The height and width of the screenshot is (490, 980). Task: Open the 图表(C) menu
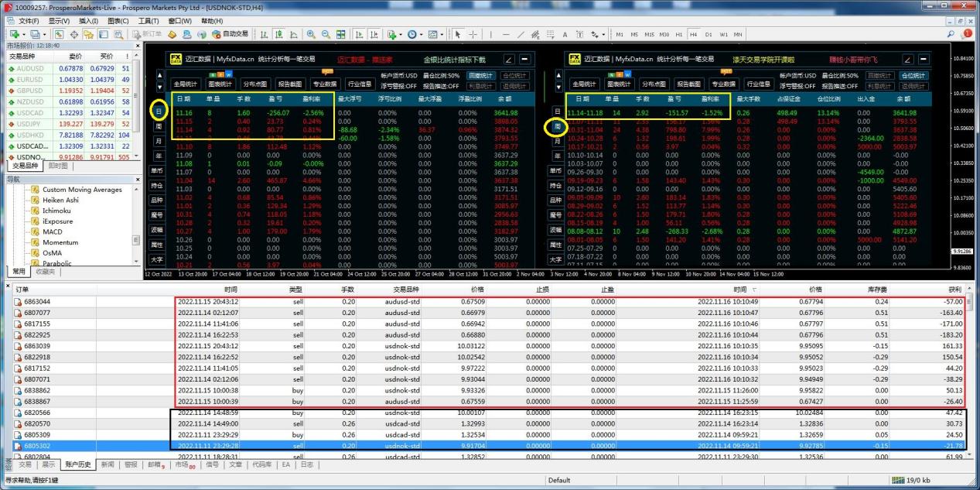(x=118, y=21)
